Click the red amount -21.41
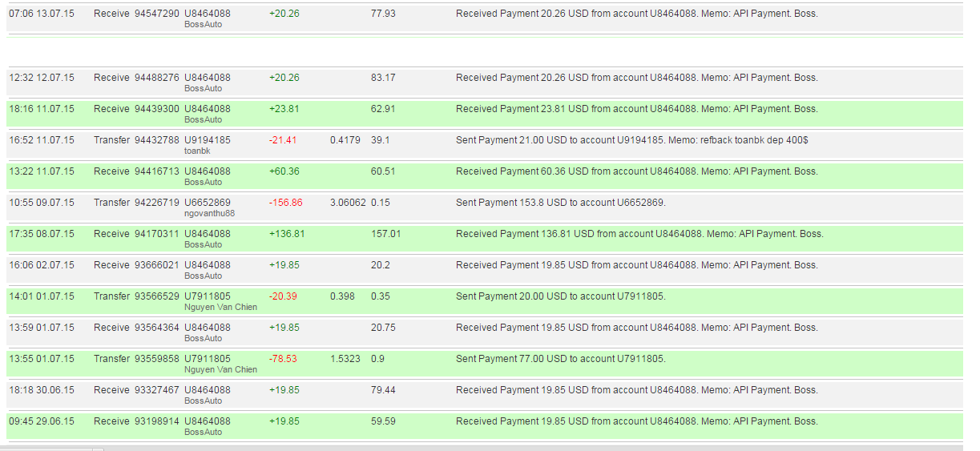980x451 pixels. tap(283, 140)
